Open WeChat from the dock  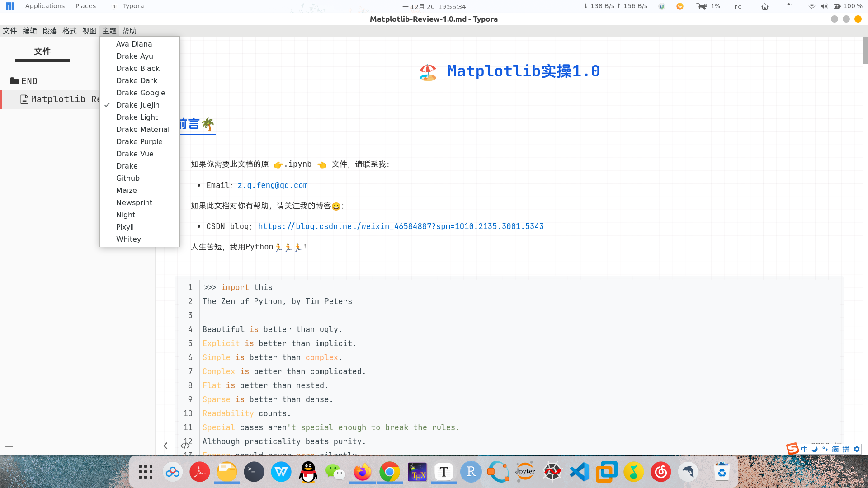335,472
